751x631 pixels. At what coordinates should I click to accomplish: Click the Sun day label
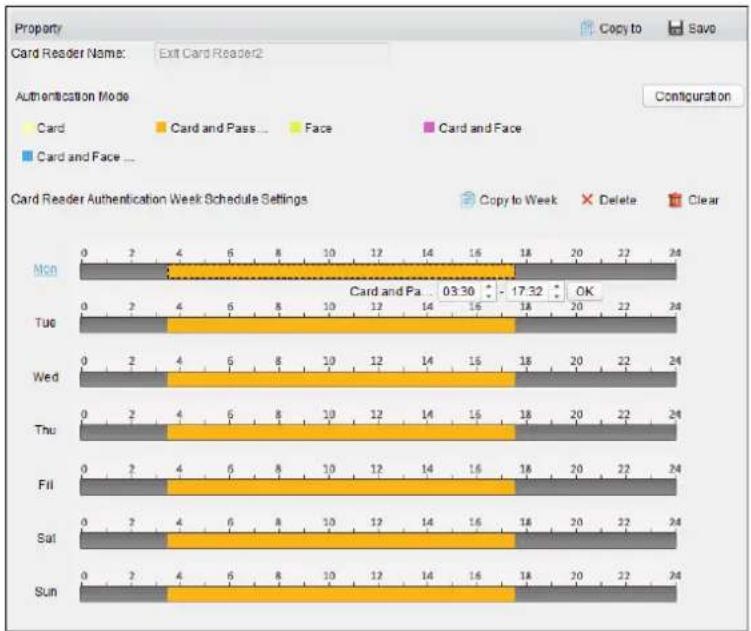[46, 592]
